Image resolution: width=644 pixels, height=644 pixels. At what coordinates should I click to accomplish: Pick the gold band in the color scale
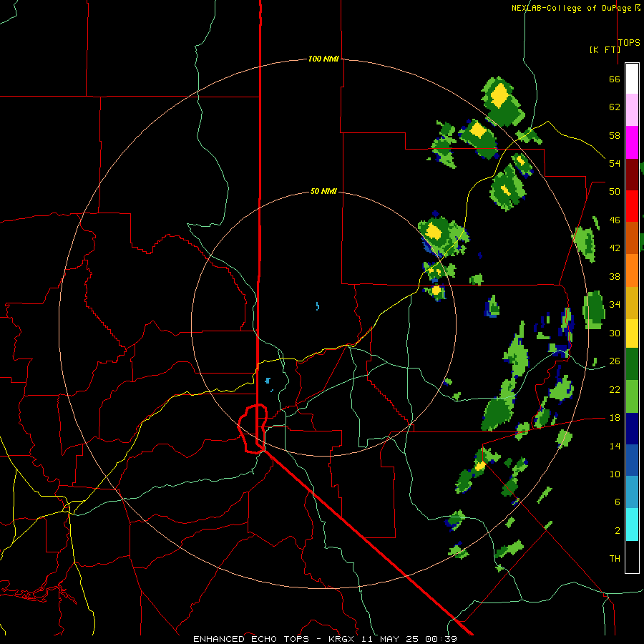[x=632, y=303]
